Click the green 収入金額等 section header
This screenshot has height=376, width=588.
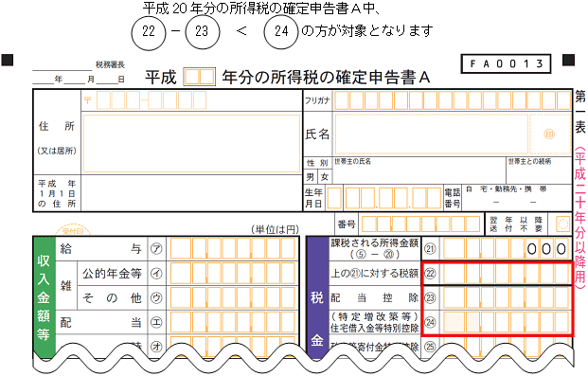[44, 296]
